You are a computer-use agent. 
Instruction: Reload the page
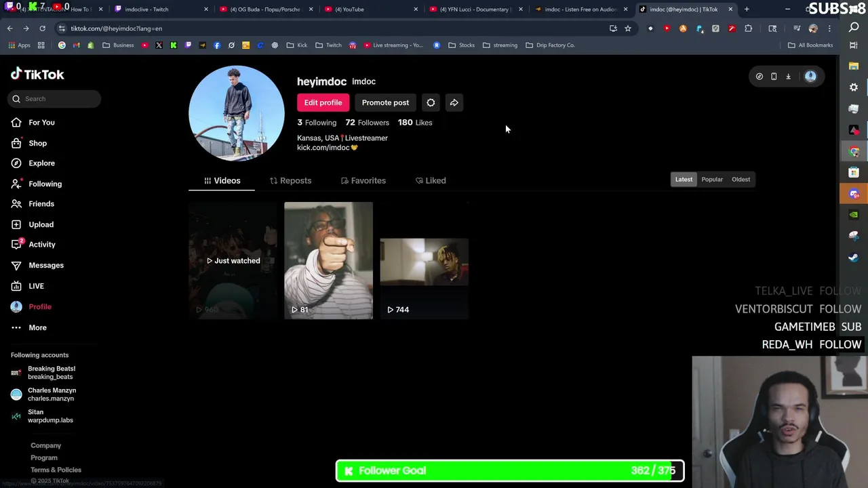click(x=42, y=28)
